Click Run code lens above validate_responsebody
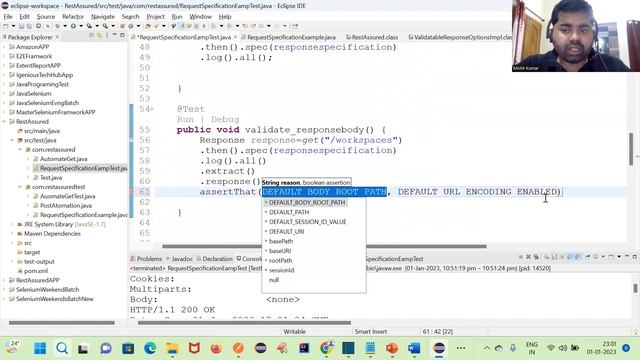The width and height of the screenshot is (640, 360). (185, 120)
